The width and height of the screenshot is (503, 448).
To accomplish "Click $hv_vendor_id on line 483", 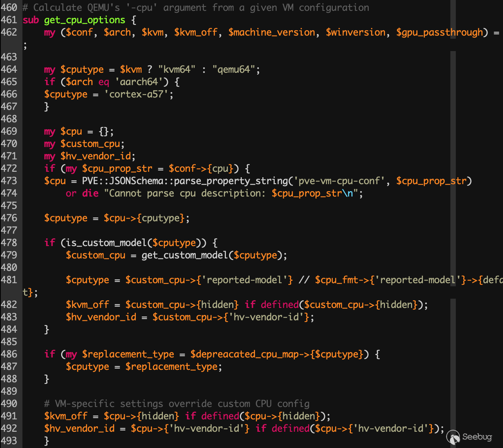I will pyautogui.click(x=101, y=317).
